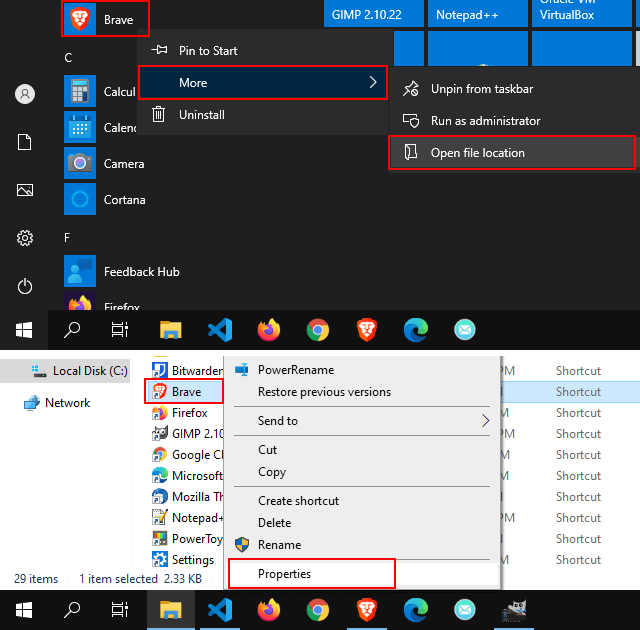Select the Notepad++ shortcut file

[x=187, y=518]
